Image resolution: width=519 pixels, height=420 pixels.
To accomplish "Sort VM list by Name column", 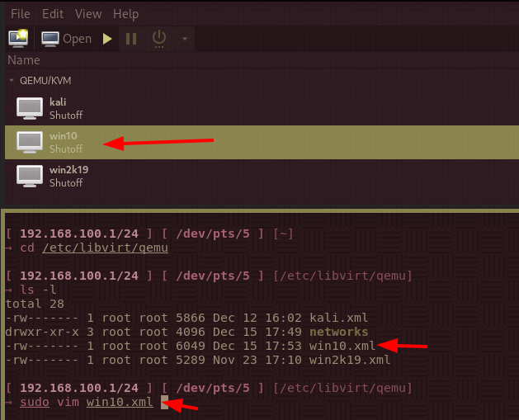I will 24,60.
